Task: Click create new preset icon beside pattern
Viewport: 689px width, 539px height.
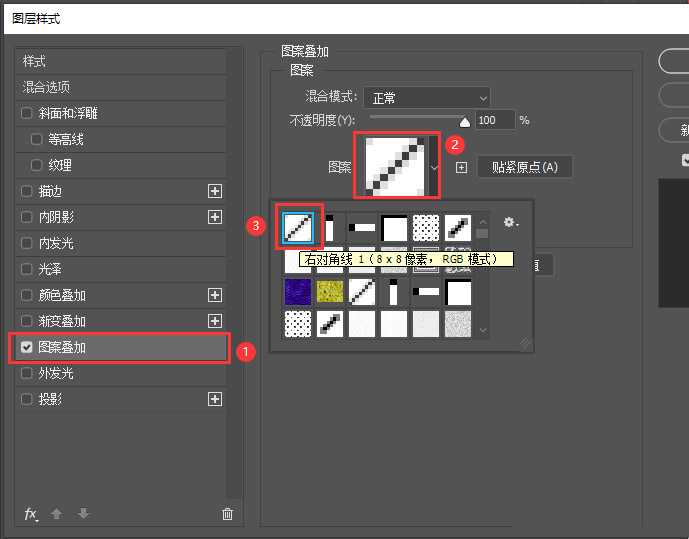Action: point(461,167)
